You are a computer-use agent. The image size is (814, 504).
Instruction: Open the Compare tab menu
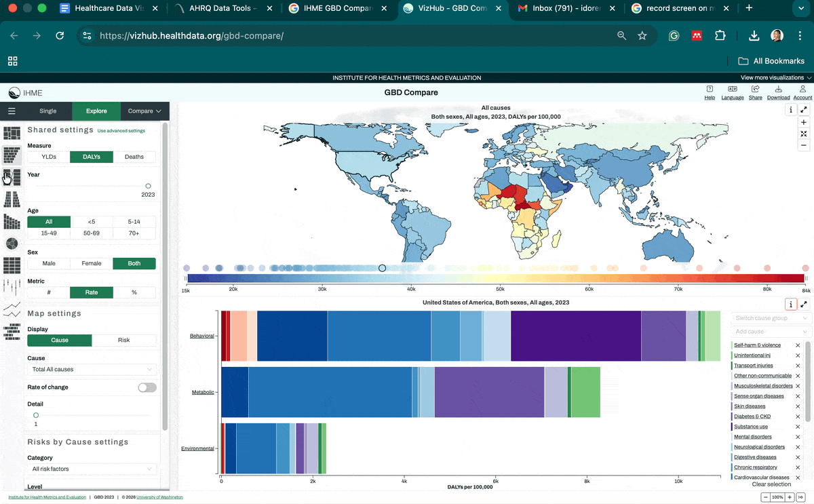140,111
